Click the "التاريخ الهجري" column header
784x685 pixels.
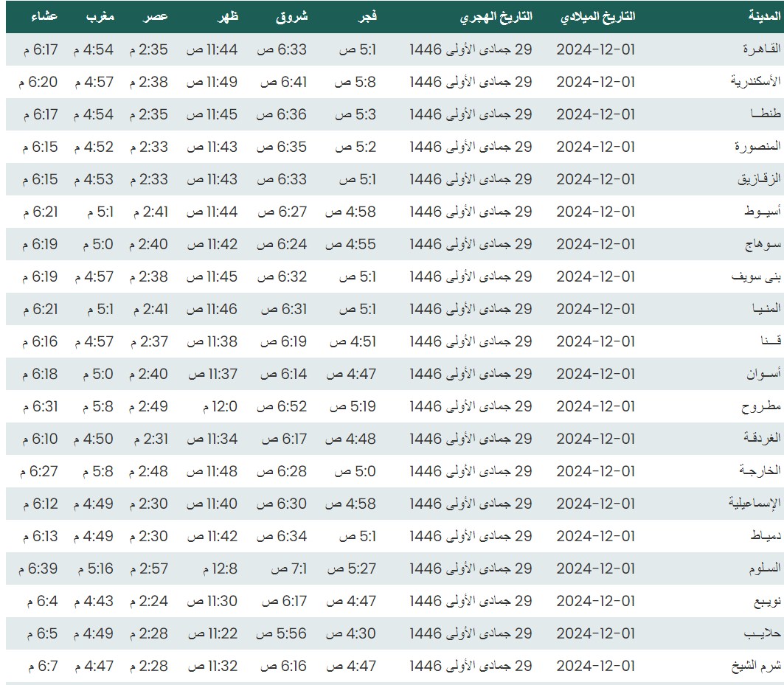pos(497,16)
